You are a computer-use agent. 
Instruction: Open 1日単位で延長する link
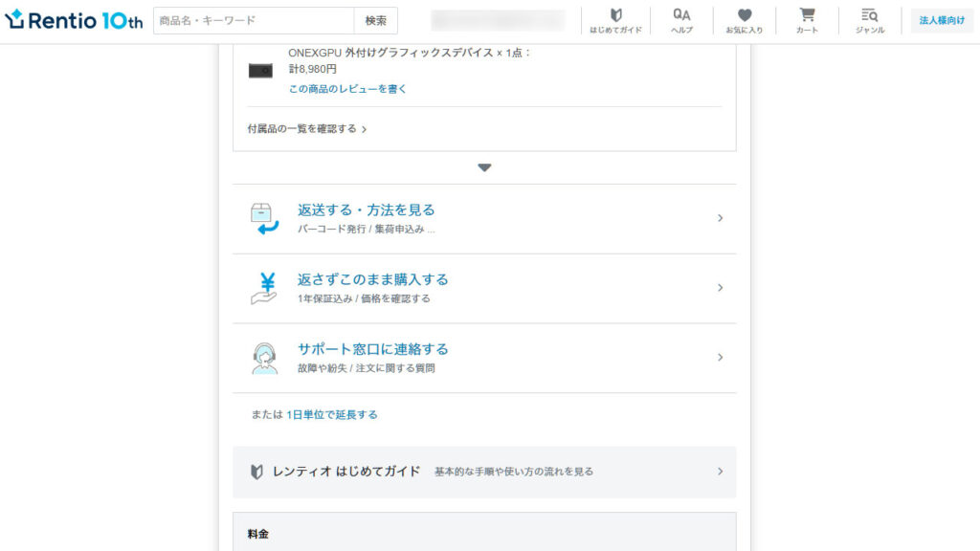[332, 415]
